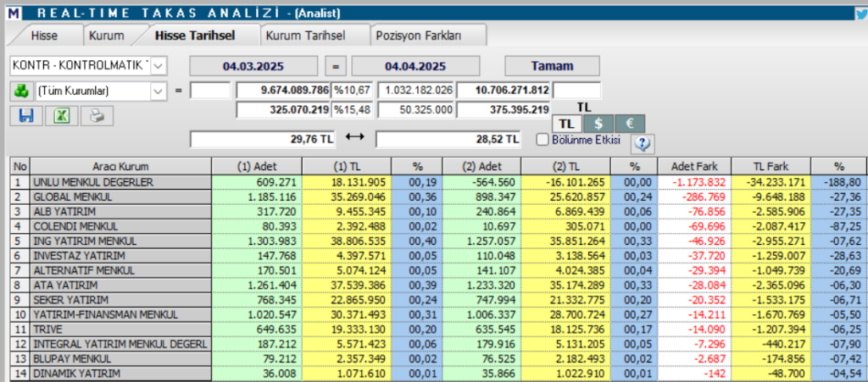Image resolution: width=868 pixels, height=382 pixels.
Task: Click the equals button between dates
Action: coord(336,66)
